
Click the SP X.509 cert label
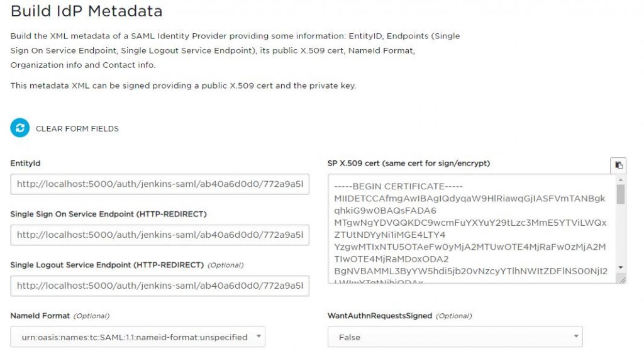(x=409, y=163)
